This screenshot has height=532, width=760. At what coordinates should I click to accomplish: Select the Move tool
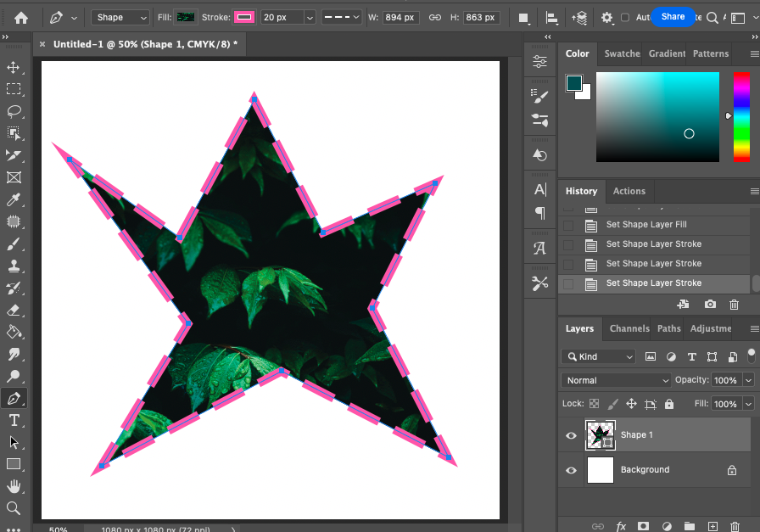tap(14, 68)
